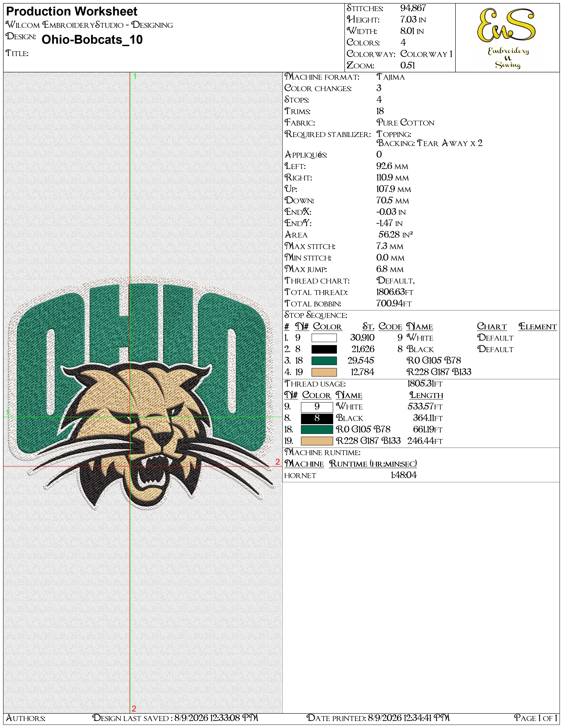Pick the tan swatch in Thread Usage row 19

tap(317, 441)
